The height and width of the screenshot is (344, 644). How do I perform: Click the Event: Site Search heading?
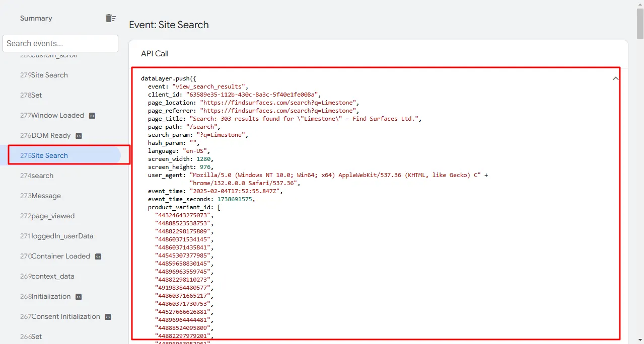click(x=169, y=25)
